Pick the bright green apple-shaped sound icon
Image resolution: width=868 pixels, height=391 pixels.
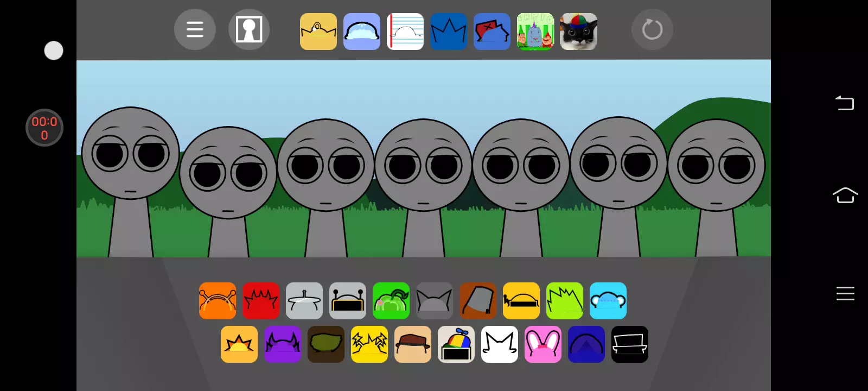pos(391,301)
